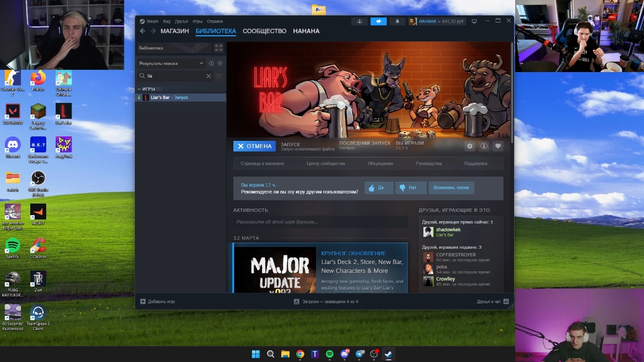The width and height of the screenshot is (644, 362).
Task: Open Руководства link
Action: pyautogui.click(x=429, y=163)
